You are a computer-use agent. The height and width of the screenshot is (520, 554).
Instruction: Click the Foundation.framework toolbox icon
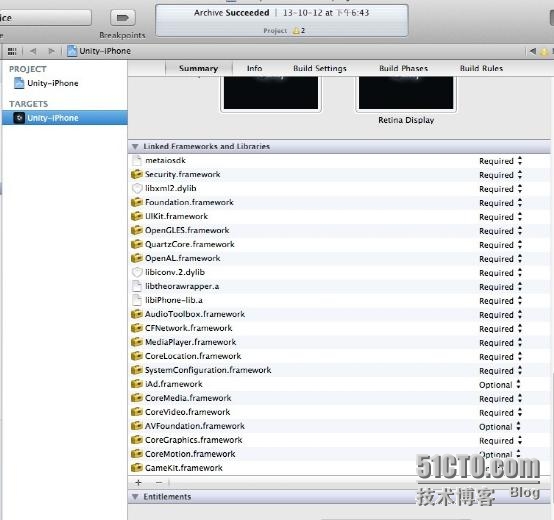coord(137,202)
